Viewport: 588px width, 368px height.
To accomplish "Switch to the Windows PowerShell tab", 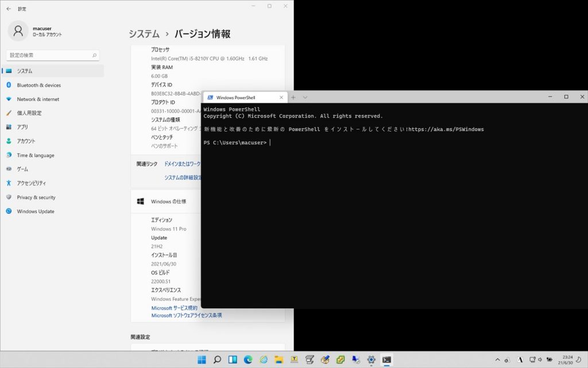I will click(x=246, y=97).
